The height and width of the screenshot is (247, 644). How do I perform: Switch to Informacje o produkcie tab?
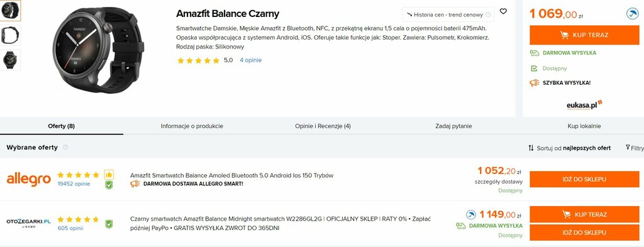tap(192, 126)
